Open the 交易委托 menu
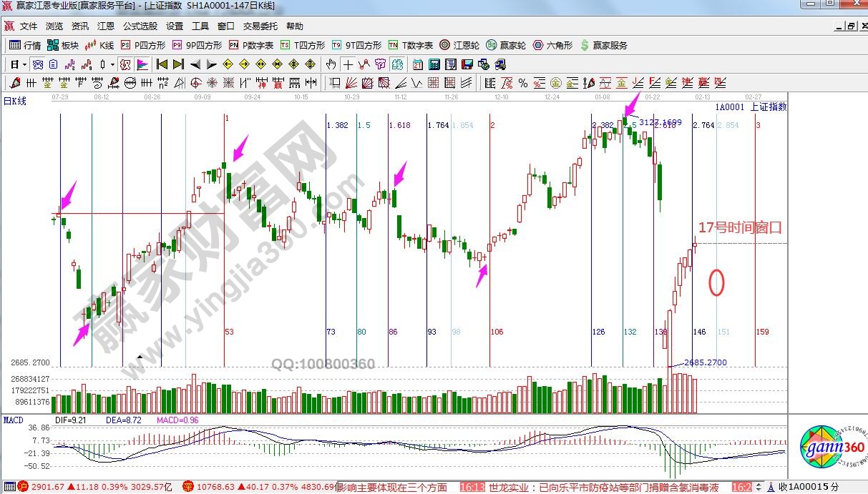 pyautogui.click(x=260, y=26)
